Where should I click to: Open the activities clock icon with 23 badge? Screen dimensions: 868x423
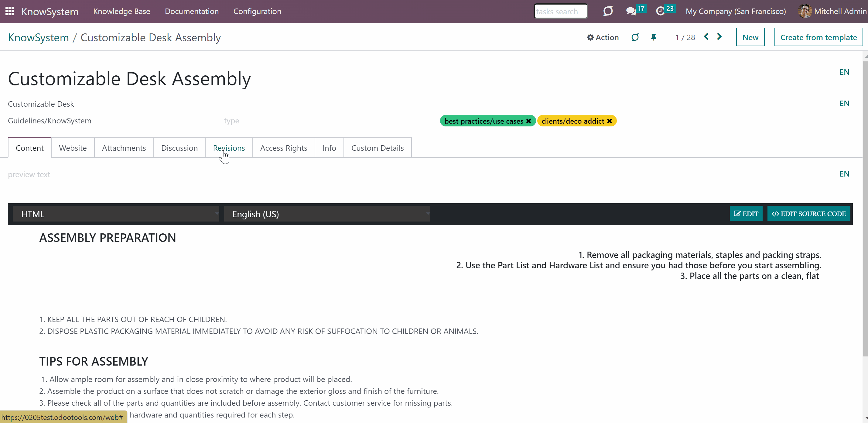[x=660, y=11]
